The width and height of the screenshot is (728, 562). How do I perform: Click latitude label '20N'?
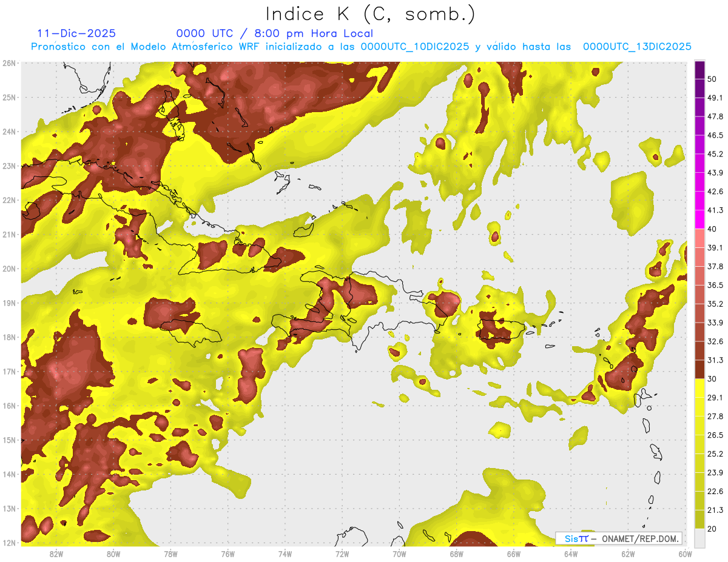click(9, 269)
